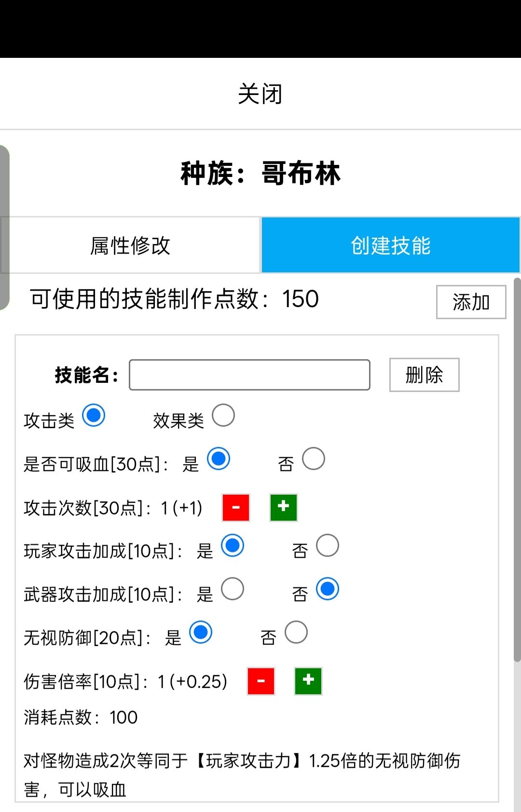Click inside the 技能名 input field
Image resolution: width=521 pixels, height=812 pixels.
pyautogui.click(x=248, y=375)
